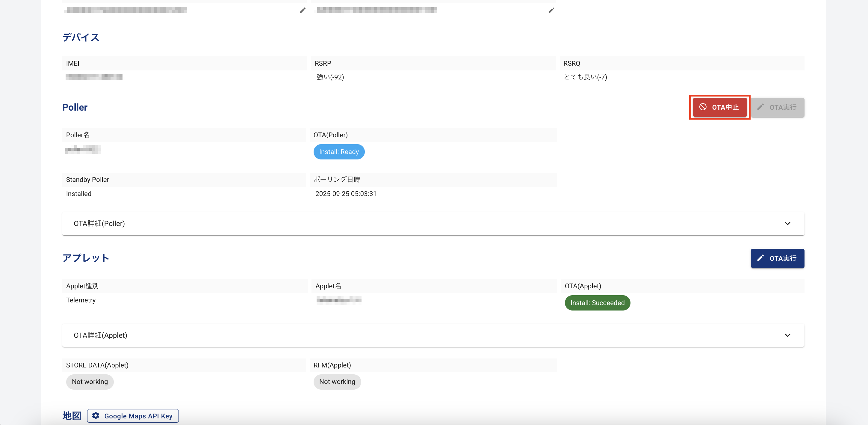Viewport: 868px width, 425px height.
Task: Expand the OTA詳細(Applet) panel
Action: (x=433, y=335)
